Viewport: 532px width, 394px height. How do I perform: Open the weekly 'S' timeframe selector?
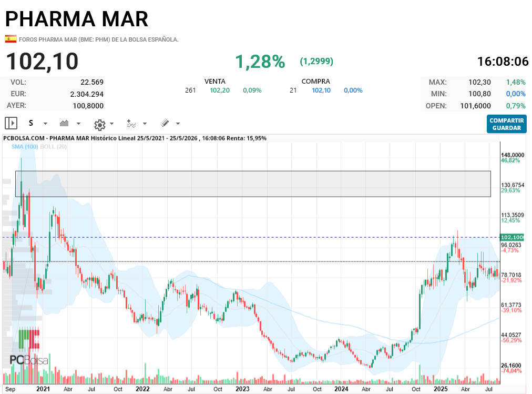pos(31,123)
